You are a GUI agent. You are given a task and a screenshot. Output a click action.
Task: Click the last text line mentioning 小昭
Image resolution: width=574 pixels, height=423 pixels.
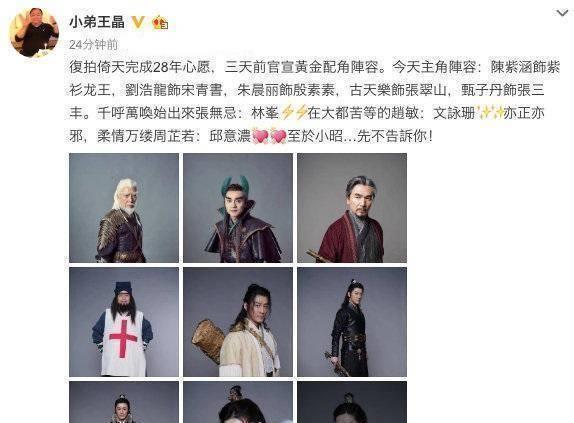251,136
